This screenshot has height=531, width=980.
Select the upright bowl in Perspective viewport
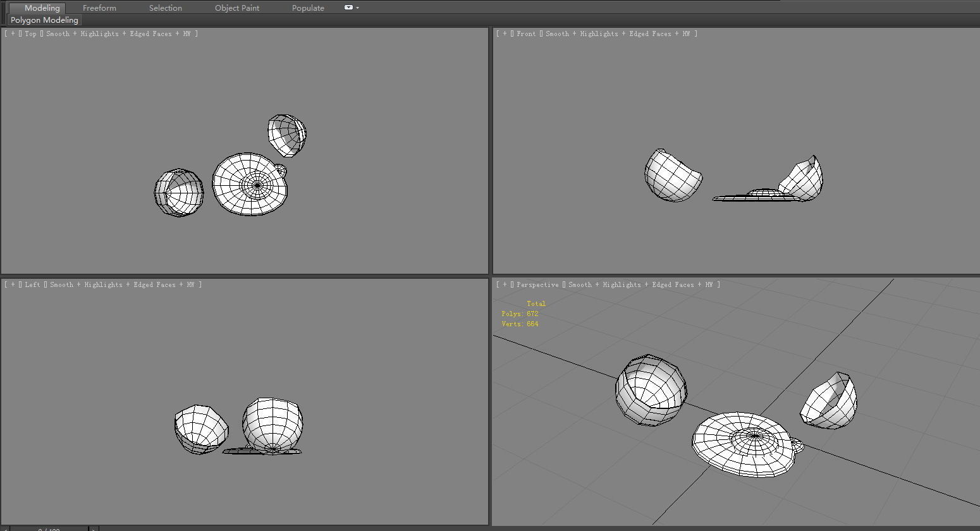click(651, 390)
